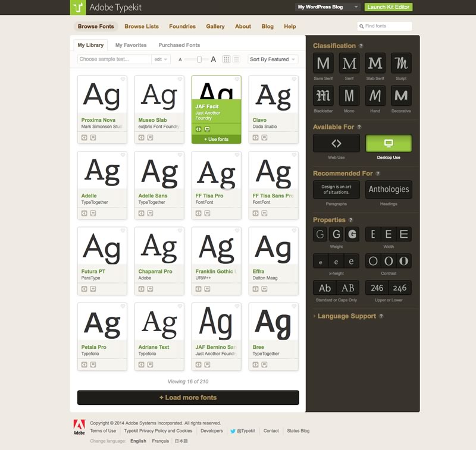Click the large A size label

click(214, 59)
